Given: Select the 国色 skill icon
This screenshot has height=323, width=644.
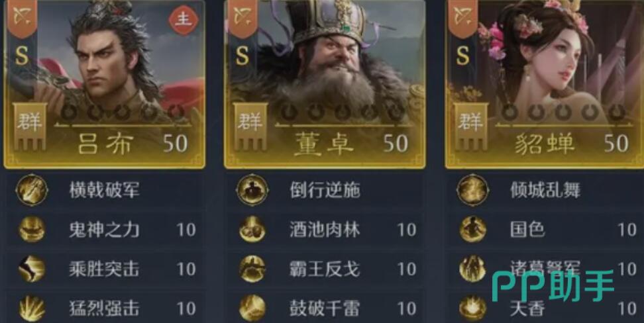Looking at the screenshot, I should [473, 229].
